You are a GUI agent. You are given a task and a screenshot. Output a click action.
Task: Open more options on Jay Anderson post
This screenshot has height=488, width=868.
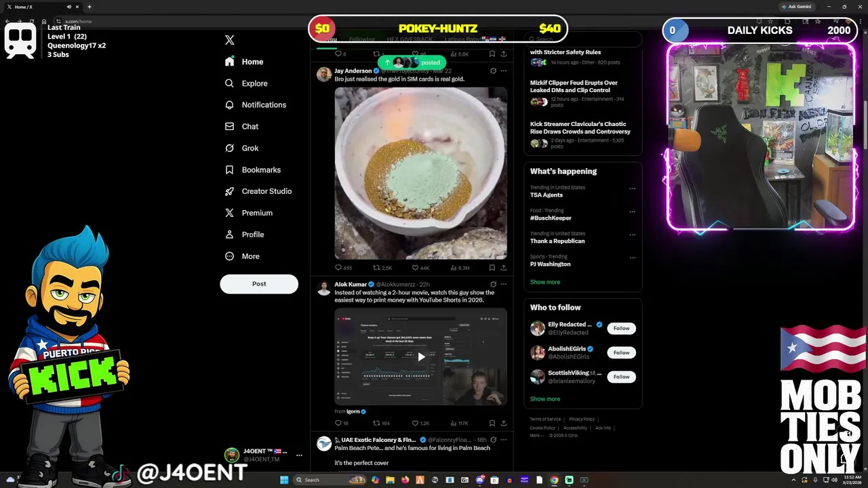tap(503, 70)
